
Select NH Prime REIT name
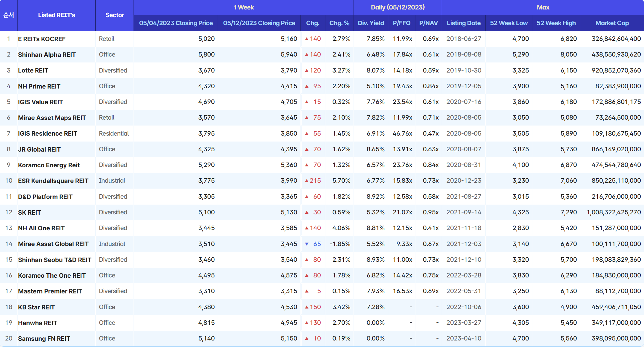pos(39,86)
